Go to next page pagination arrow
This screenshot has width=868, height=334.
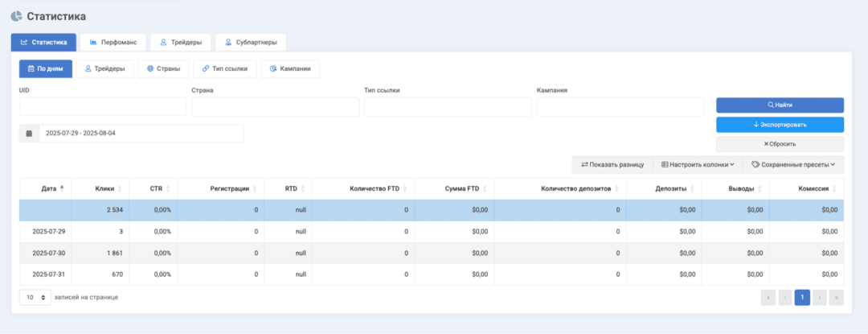(x=819, y=298)
